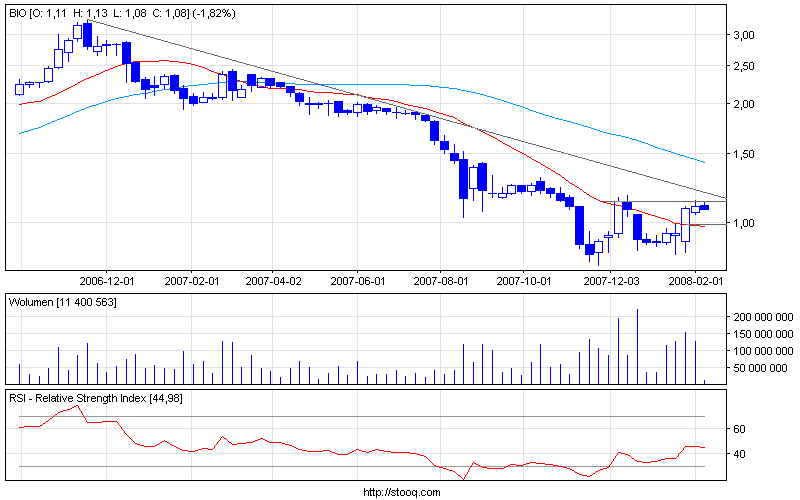Click the BIO OHLC header text
This screenshot has width=800, height=500.
122,13
